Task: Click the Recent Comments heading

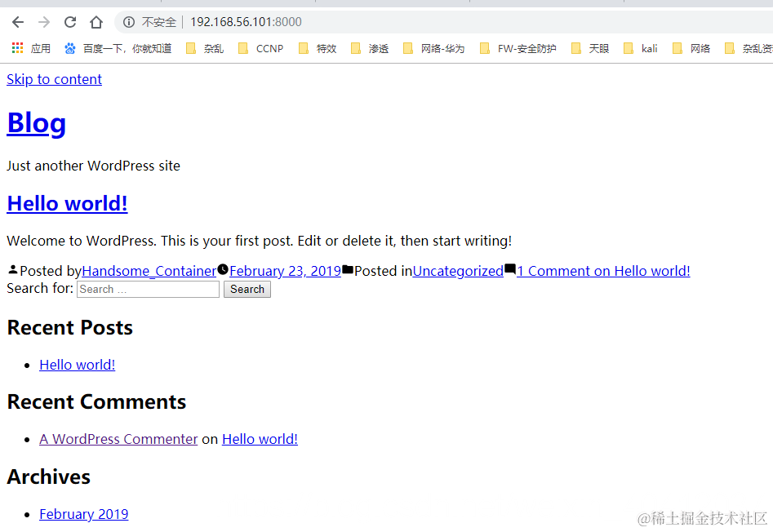Action: click(96, 402)
